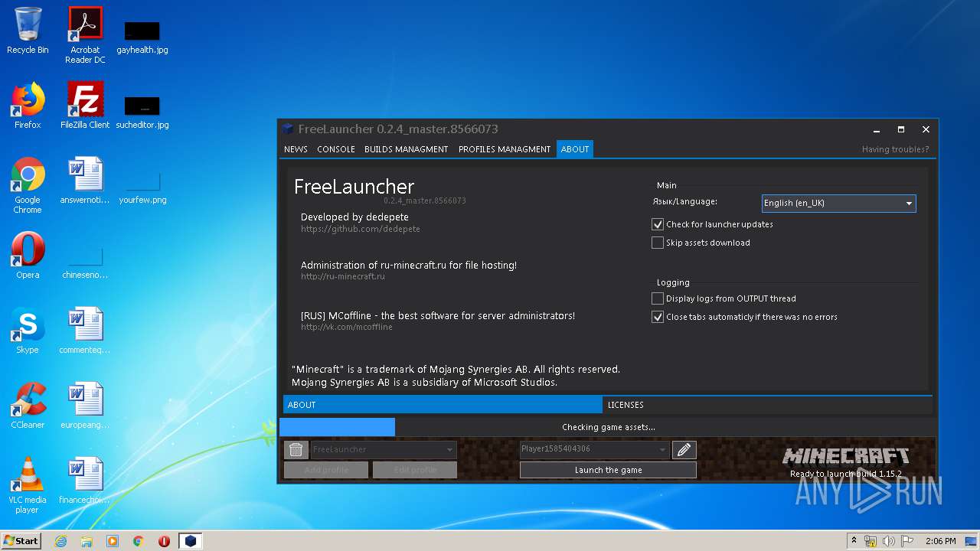Image resolution: width=980 pixels, height=551 pixels.
Task: Open the answernoti... Word document
Action: click(x=85, y=181)
